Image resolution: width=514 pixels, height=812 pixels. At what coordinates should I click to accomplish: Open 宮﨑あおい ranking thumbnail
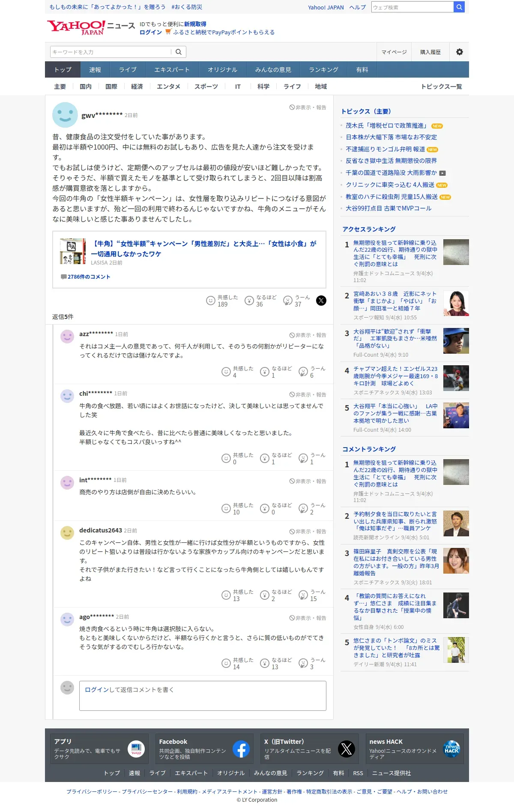(456, 303)
